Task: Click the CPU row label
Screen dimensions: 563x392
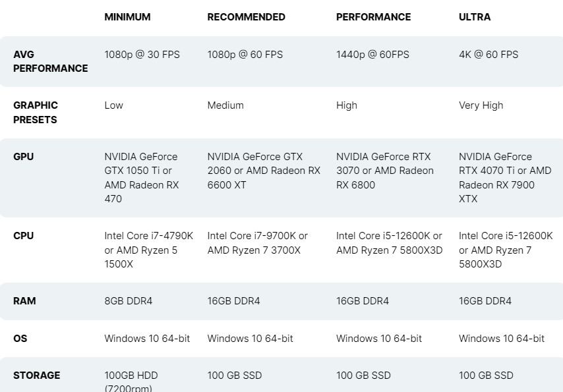Action: point(23,236)
